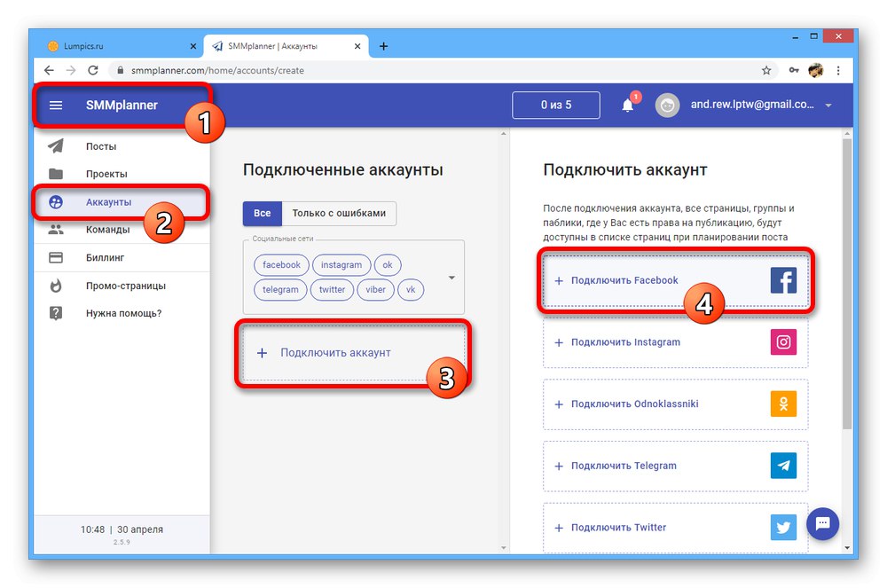This screenshot has height=588, width=887.
Task: Click scroll-down arrow of middle panel
Action: (504, 548)
